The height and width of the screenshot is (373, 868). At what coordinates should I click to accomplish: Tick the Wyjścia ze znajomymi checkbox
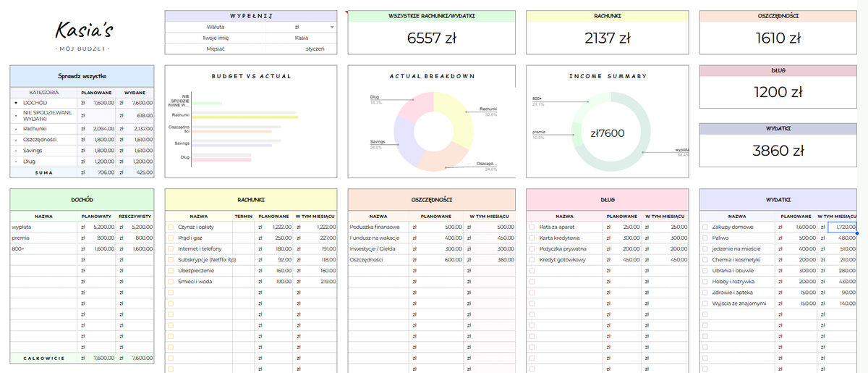coord(705,303)
